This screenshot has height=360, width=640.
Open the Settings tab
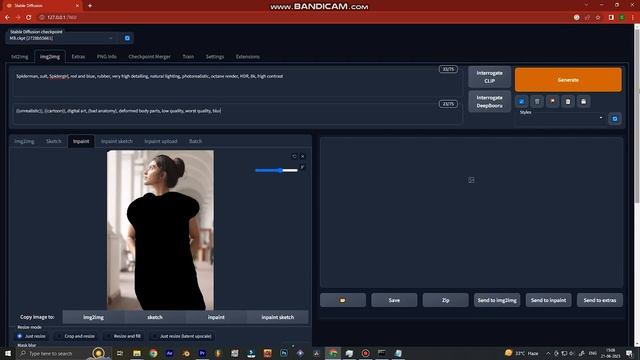coord(215,57)
